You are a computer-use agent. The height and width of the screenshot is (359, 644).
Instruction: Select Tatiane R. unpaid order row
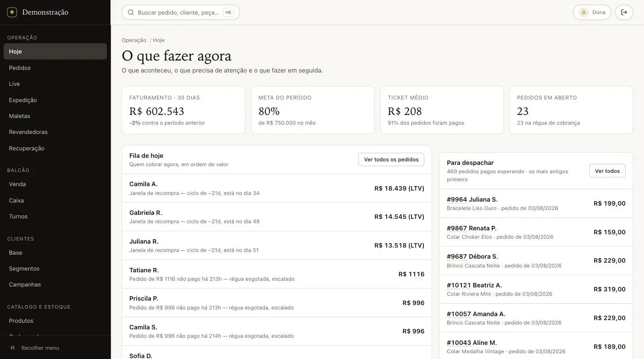277,274
